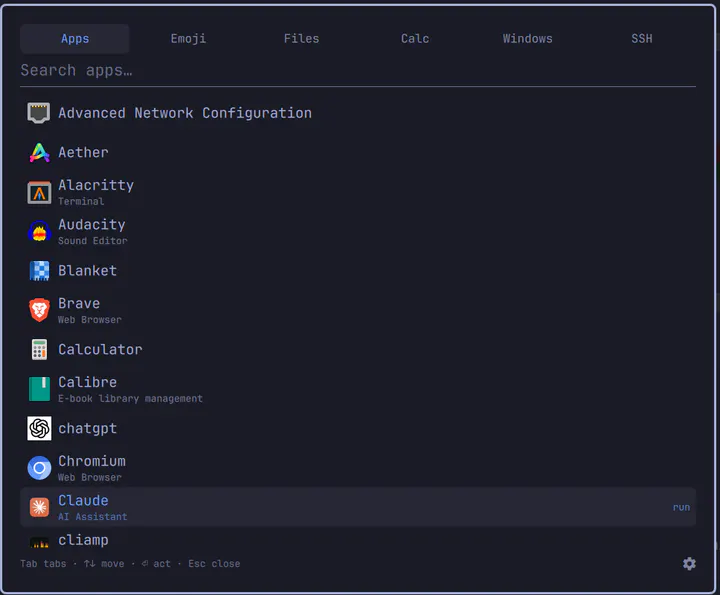
Task: Click the Terminal subtitle under Alacritty
Action: click(x=81, y=202)
